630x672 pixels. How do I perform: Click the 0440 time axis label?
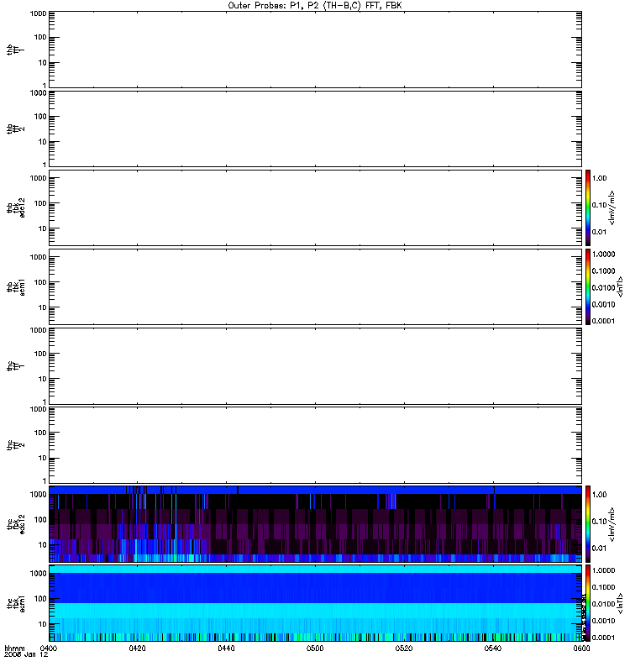pos(226,648)
